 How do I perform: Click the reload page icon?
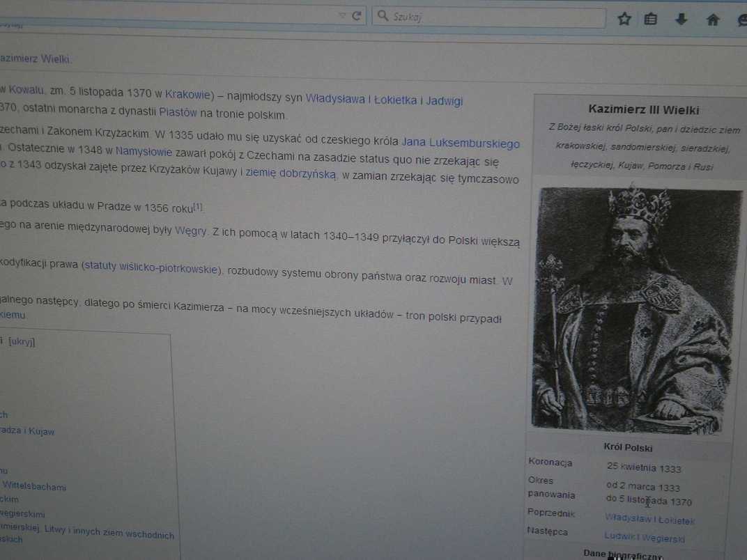(356, 16)
